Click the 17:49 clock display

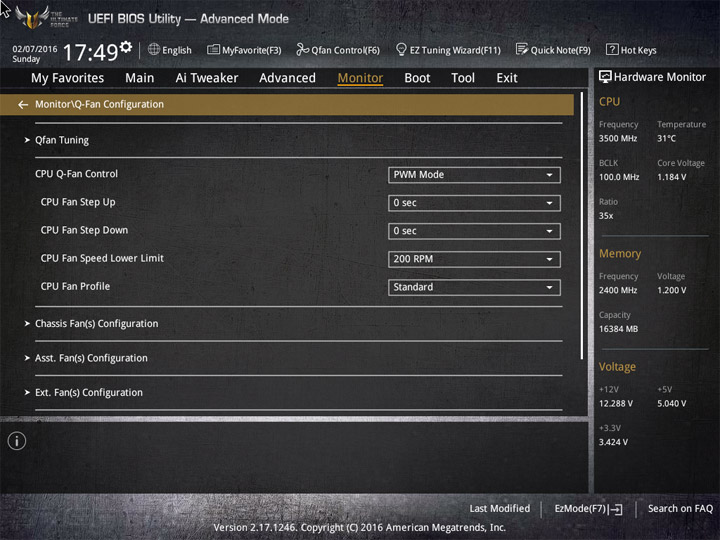click(x=91, y=52)
